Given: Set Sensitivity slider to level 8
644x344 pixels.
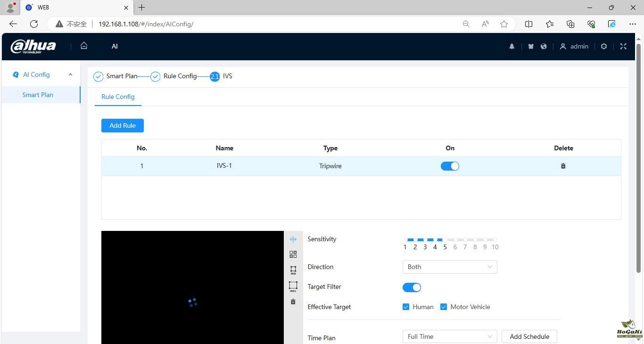Looking at the screenshot, I should [x=475, y=240].
